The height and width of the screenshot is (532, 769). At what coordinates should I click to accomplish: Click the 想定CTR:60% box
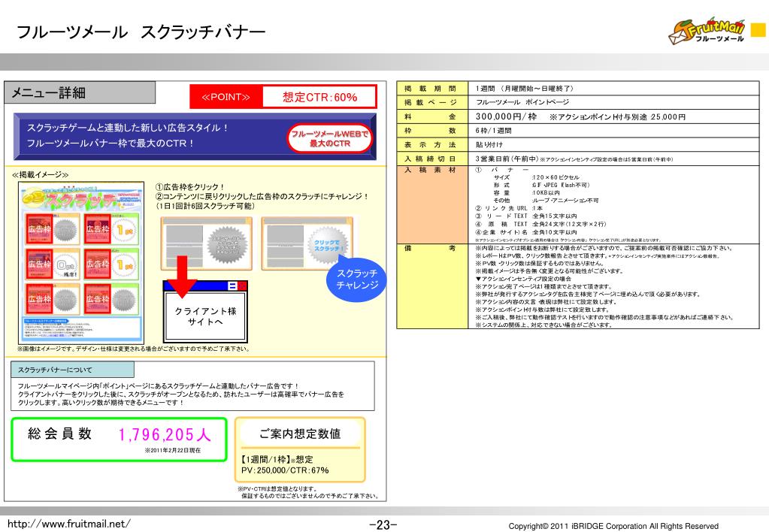click(x=319, y=97)
